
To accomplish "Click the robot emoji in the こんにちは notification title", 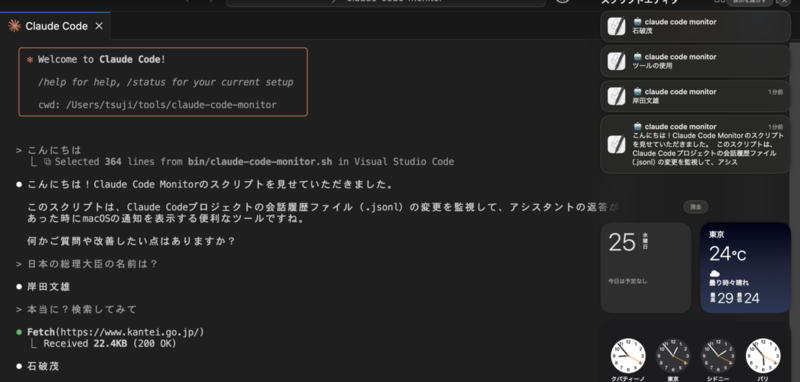I will (637, 126).
